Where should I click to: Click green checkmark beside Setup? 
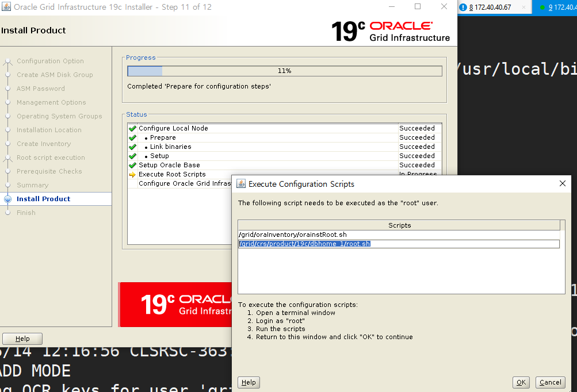click(132, 156)
